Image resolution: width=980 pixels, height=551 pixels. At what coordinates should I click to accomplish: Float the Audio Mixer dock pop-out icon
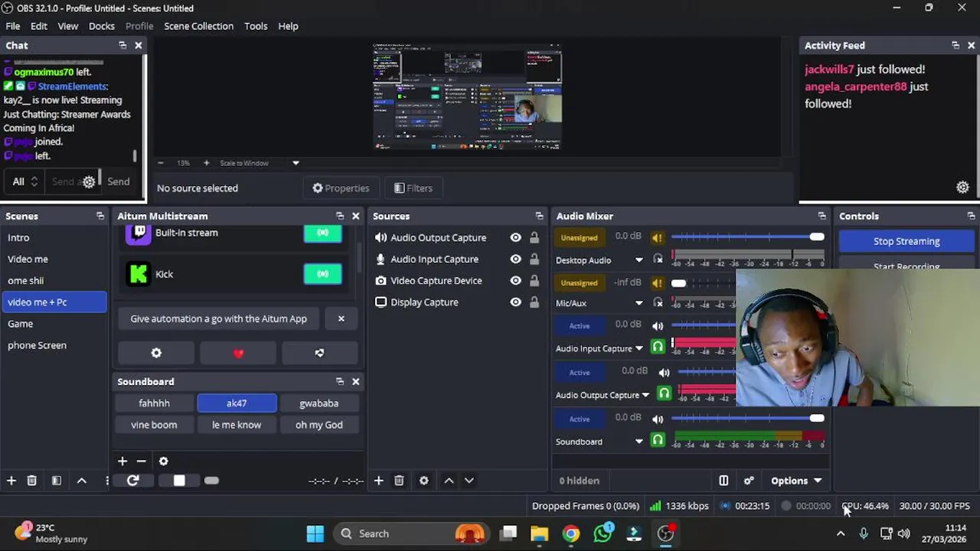822,216
